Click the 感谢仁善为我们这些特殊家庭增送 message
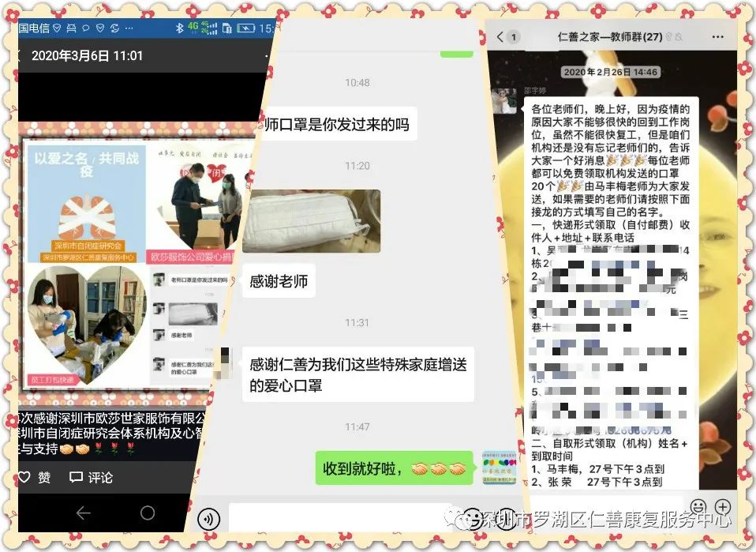The height and width of the screenshot is (552, 756). 357,374
